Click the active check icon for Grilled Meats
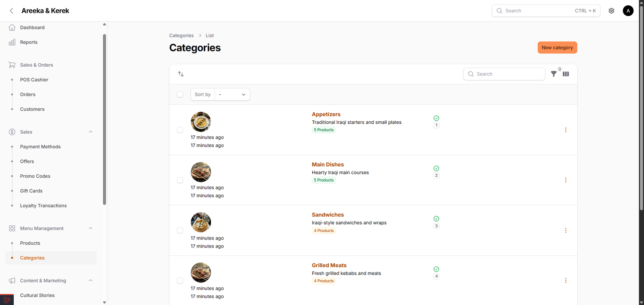644x305 pixels. tap(436, 269)
